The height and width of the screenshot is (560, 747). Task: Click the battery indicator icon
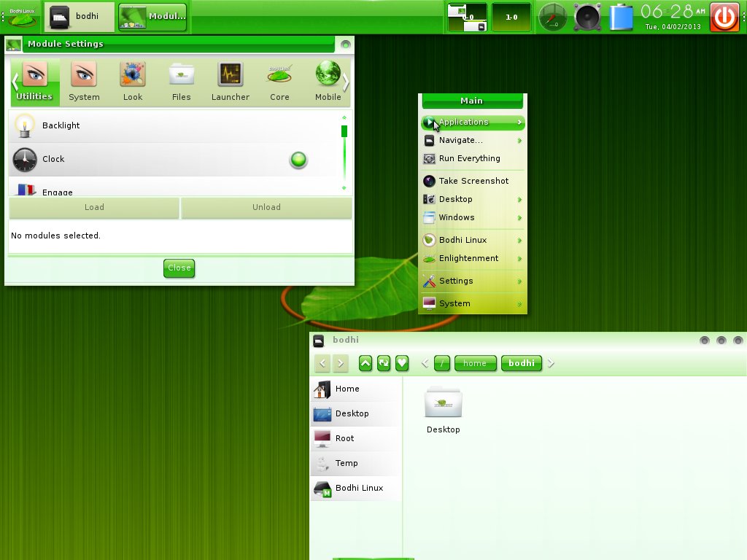622,17
